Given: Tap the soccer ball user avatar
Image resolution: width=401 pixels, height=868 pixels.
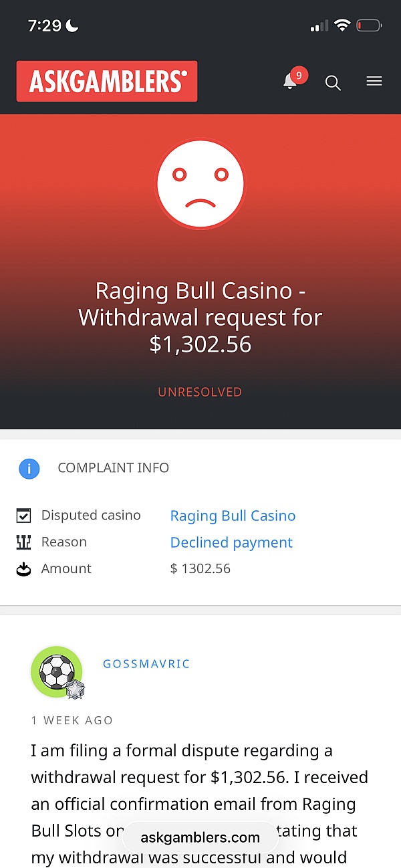Looking at the screenshot, I should coord(56,671).
